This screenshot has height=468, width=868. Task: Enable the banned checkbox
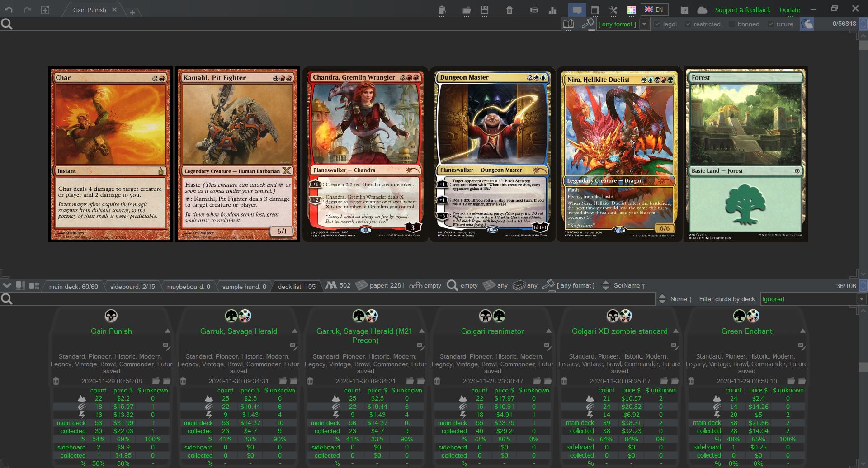click(x=732, y=24)
